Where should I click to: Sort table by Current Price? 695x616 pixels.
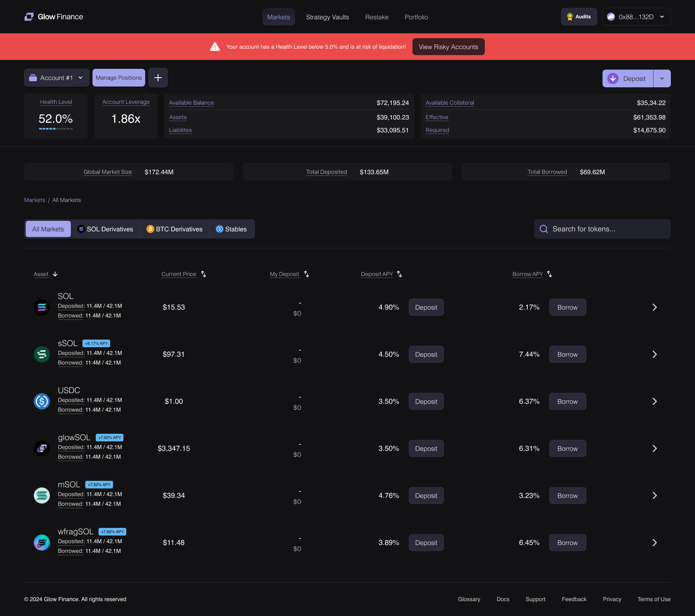pos(204,274)
